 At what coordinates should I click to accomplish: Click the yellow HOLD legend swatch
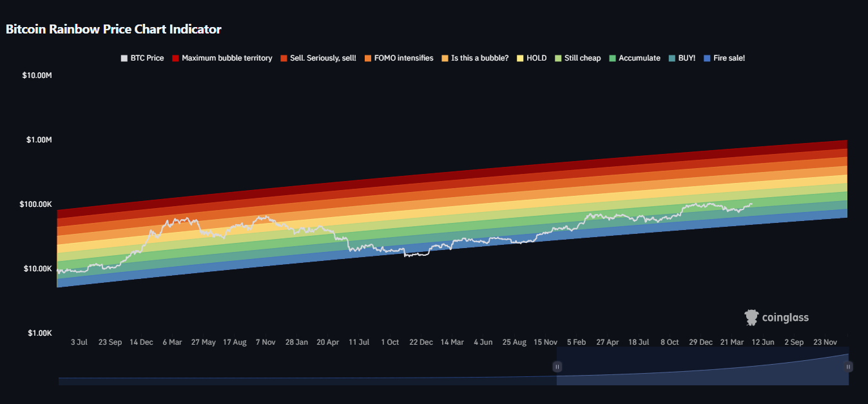click(521, 58)
